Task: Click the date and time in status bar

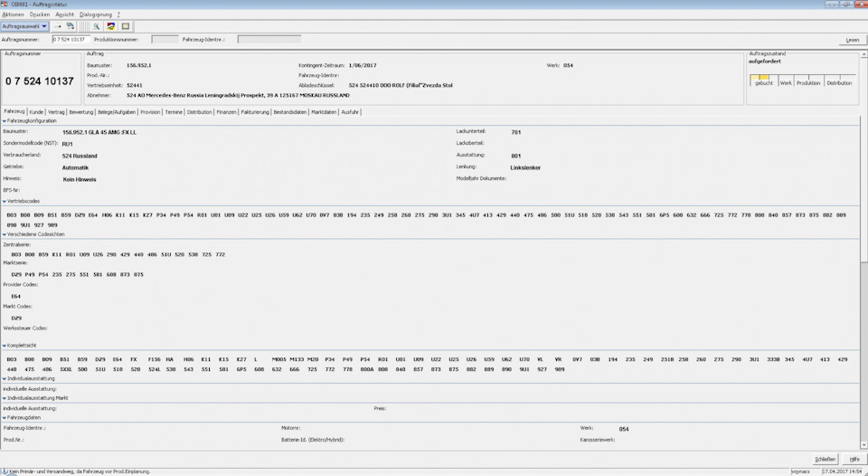Action: [843, 471]
